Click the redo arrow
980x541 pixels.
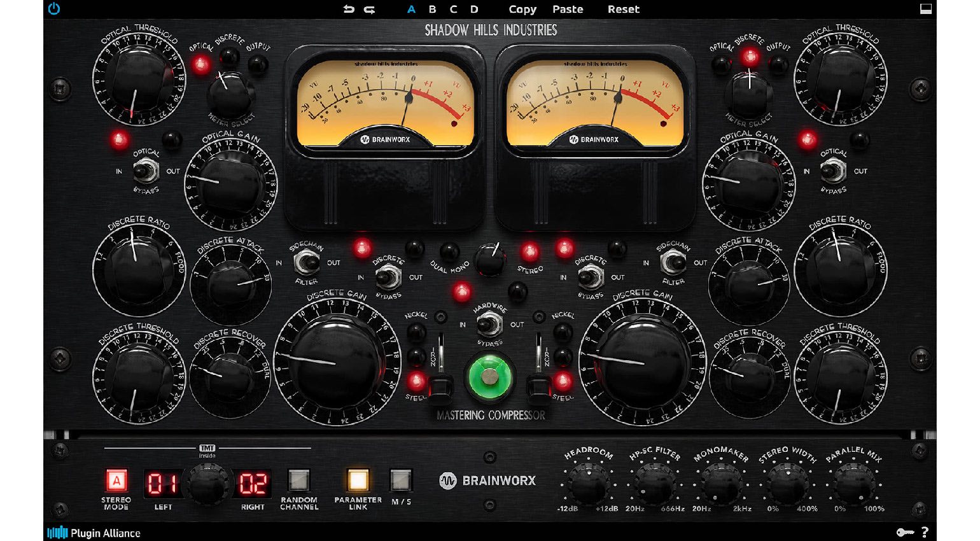(369, 9)
